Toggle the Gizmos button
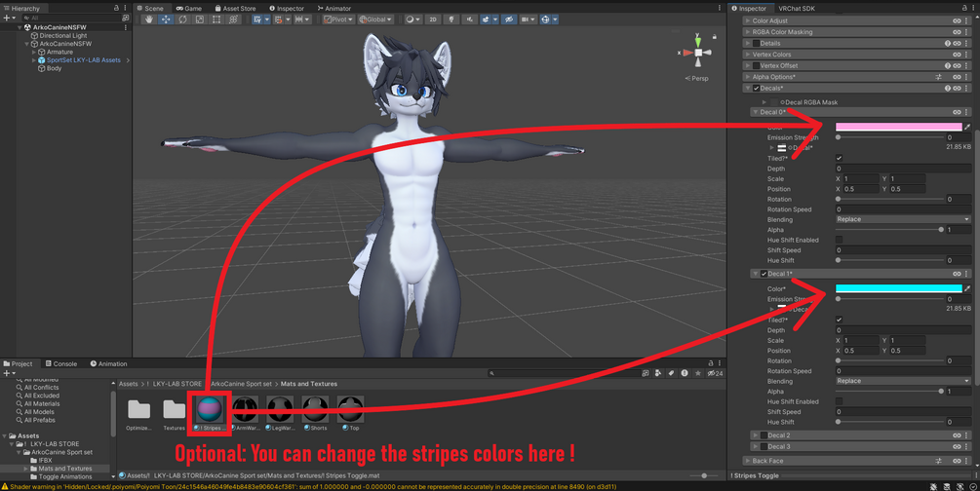The image size is (980, 491). 547,19
